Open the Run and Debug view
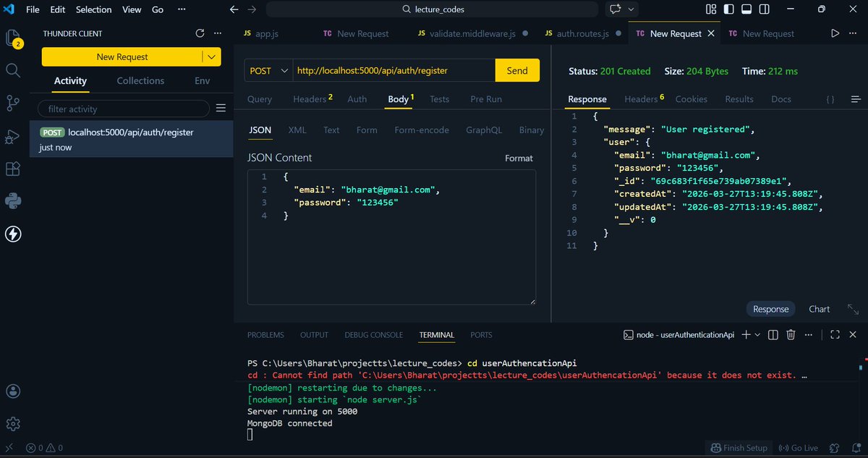 (x=12, y=136)
